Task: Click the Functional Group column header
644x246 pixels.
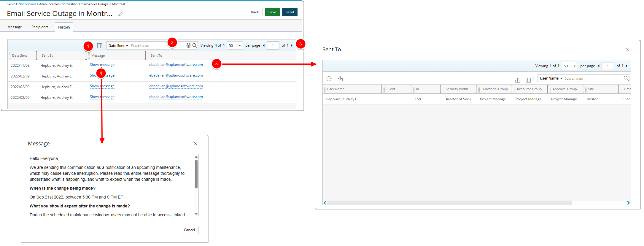Action: [495, 89]
